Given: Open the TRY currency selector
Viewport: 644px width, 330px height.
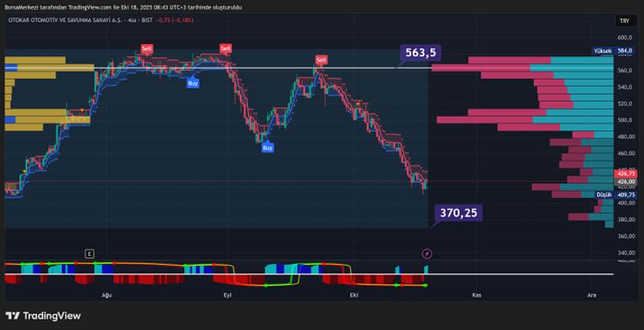Looking at the screenshot, I should (x=624, y=21).
